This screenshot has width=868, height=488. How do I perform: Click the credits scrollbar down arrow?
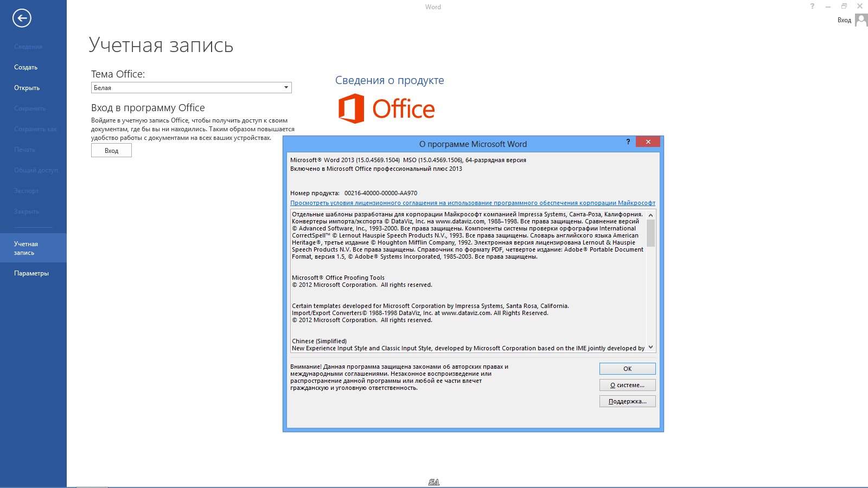click(651, 348)
